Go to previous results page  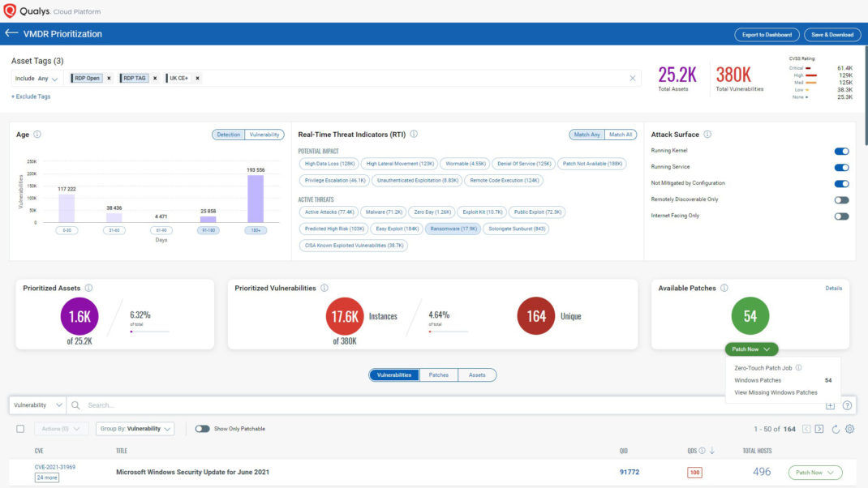point(806,429)
